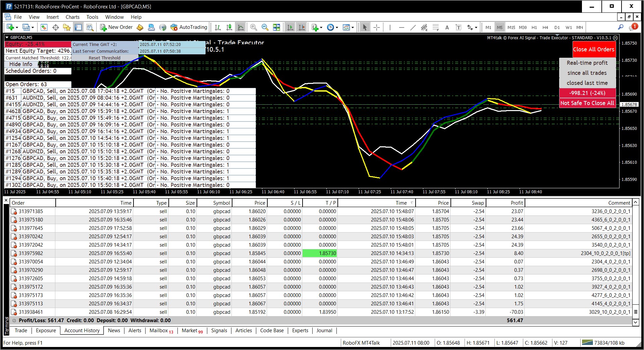Draw a trendline with the trendline tool
The height and width of the screenshot is (350, 644).
coord(413,28)
